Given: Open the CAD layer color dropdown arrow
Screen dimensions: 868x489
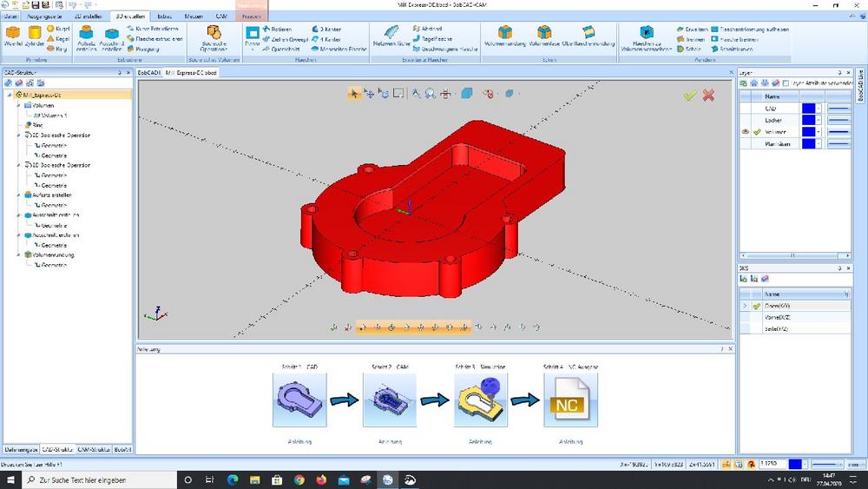Looking at the screenshot, I should 818,109.
